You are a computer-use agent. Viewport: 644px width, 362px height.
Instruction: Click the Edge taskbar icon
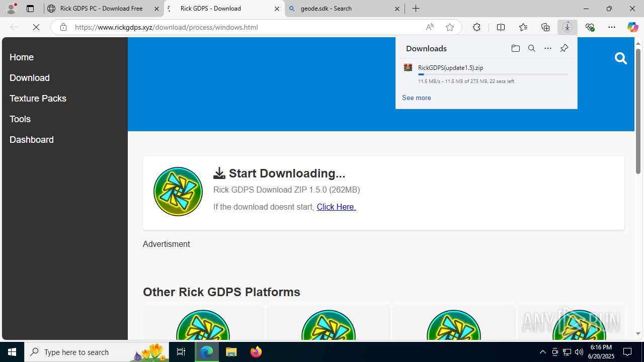pyautogui.click(x=207, y=352)
